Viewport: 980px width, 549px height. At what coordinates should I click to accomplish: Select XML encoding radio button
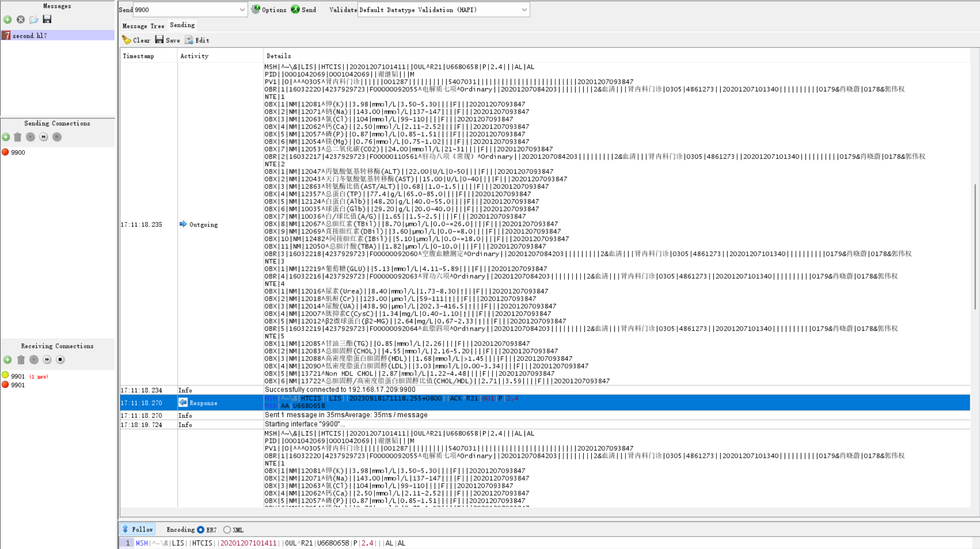[x=227, y=530]
